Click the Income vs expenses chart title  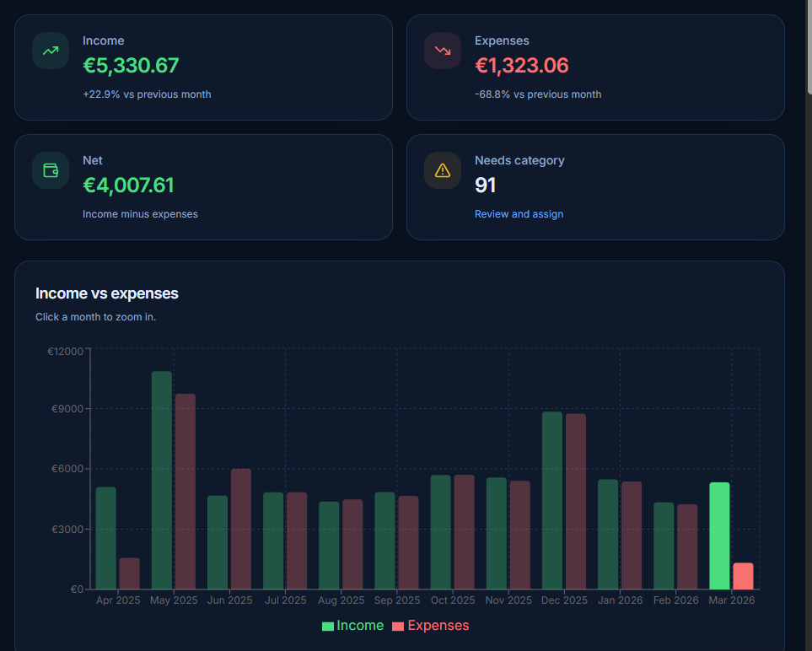[x=106, y=293]
